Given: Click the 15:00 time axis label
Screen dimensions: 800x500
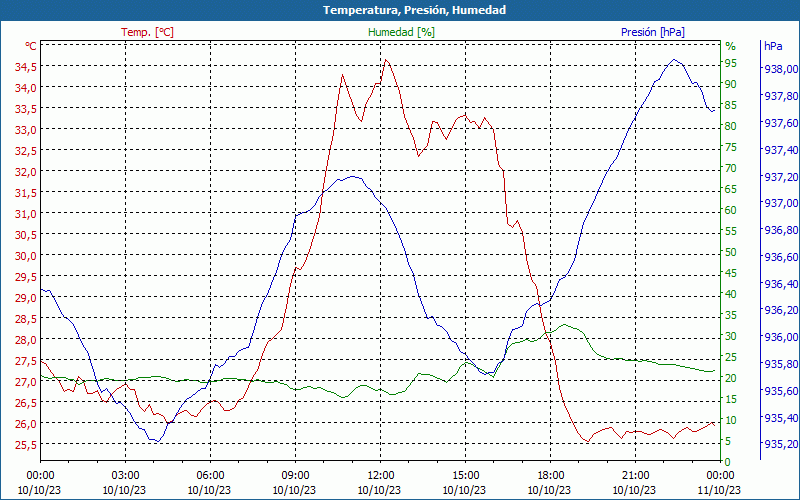Looking at the screenshot, I should (465, 476).
